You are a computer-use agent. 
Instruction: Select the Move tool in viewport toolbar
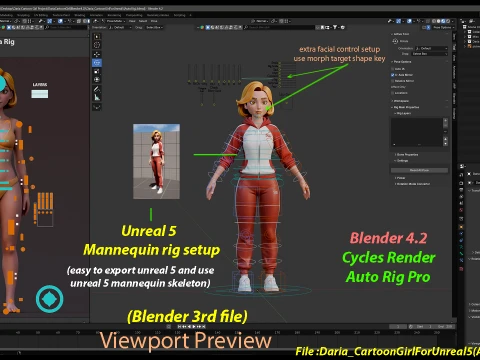tap(97, 54)
